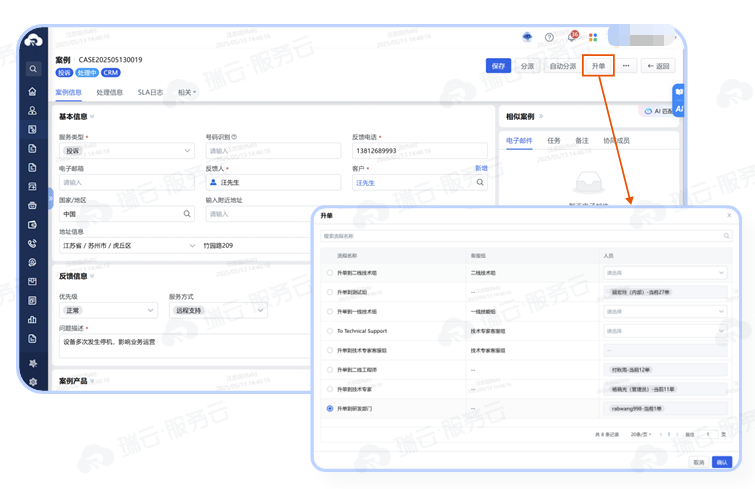Select 升单到技术专家客服组 radio button
Viewport: 755px width, 489px height.
point(330,350)
